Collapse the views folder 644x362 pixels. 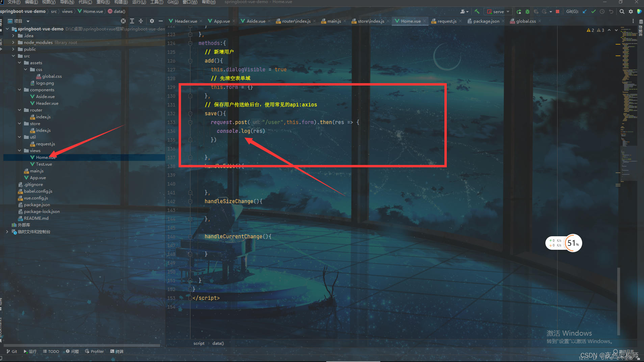(x=19, y=150)
